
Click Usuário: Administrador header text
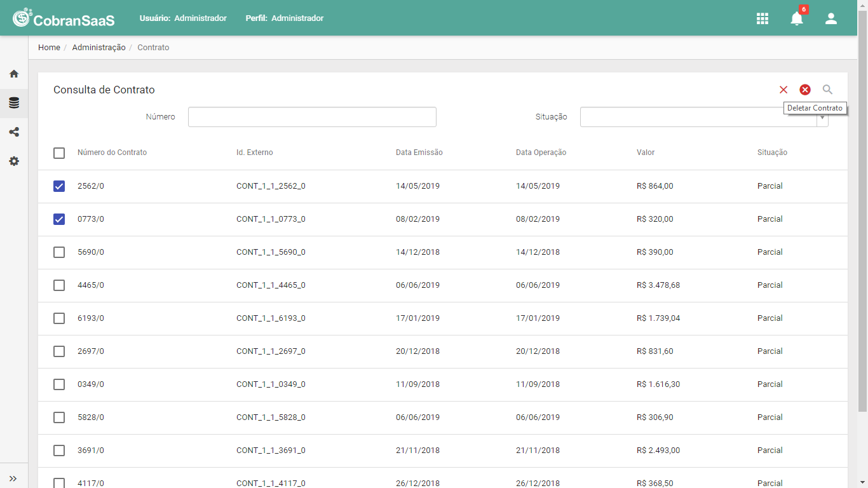coord(183,18)
